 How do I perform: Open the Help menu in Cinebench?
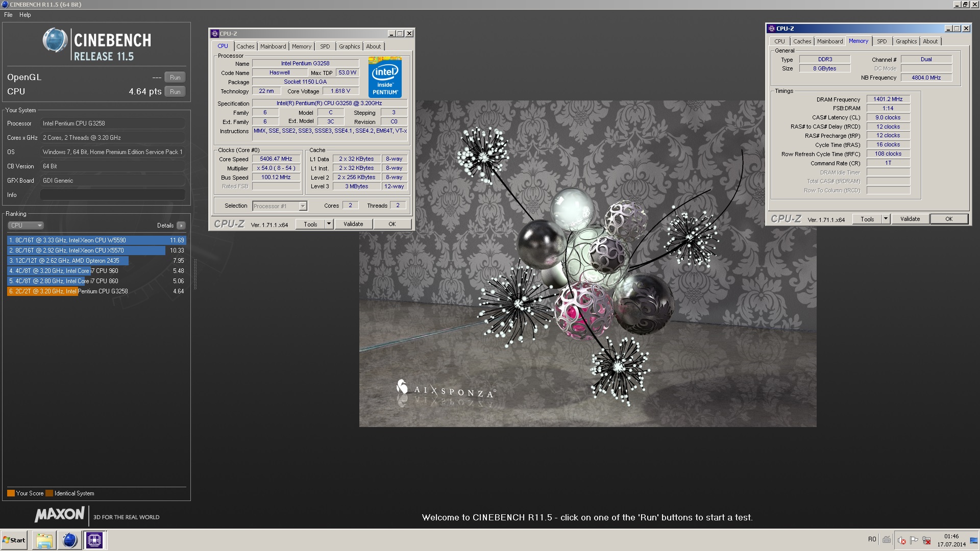tap(25, 15)
